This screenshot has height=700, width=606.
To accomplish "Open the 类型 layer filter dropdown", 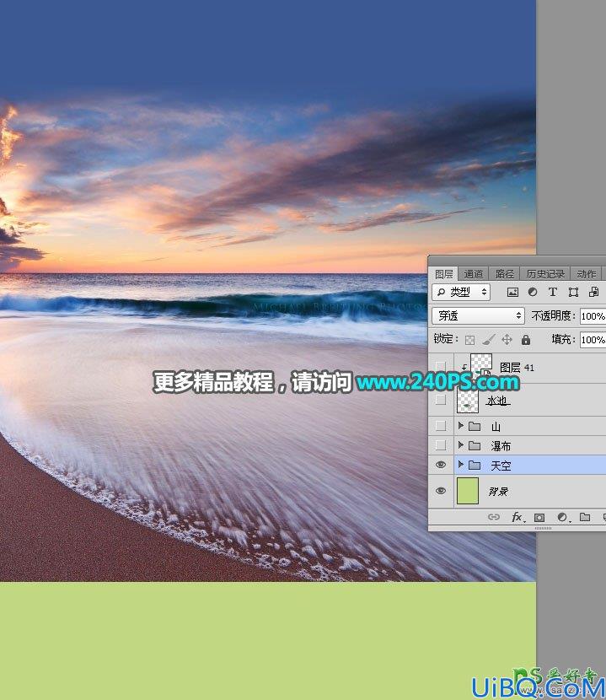I will (x=461, y=292).
